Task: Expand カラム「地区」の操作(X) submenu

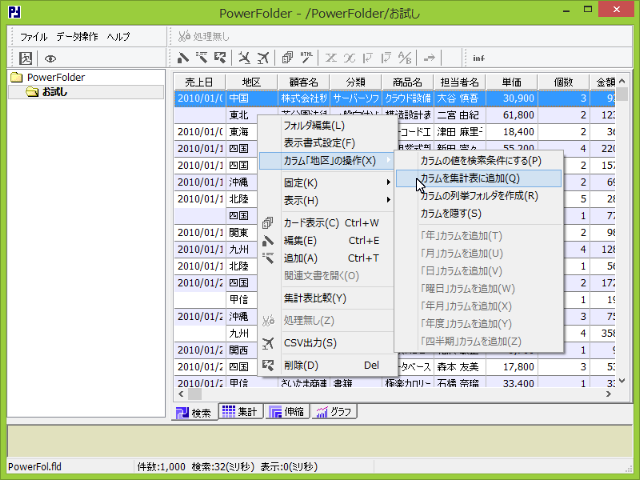Action: pyautogui.click(x=328, y=161)
